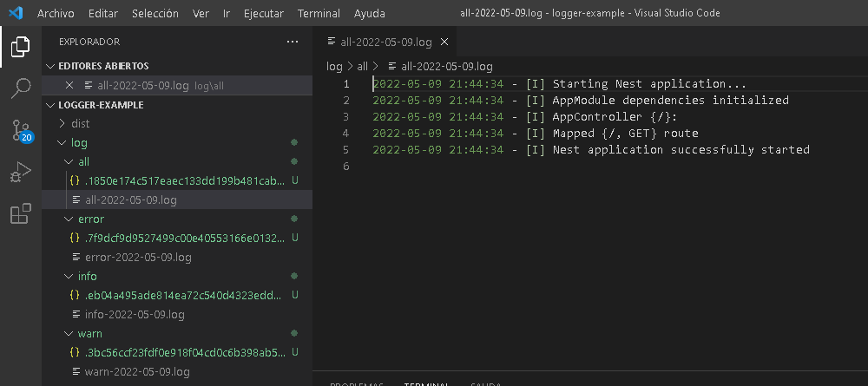Click line 1 'Starting Nest application...'
868x386 pixels.
649,84
